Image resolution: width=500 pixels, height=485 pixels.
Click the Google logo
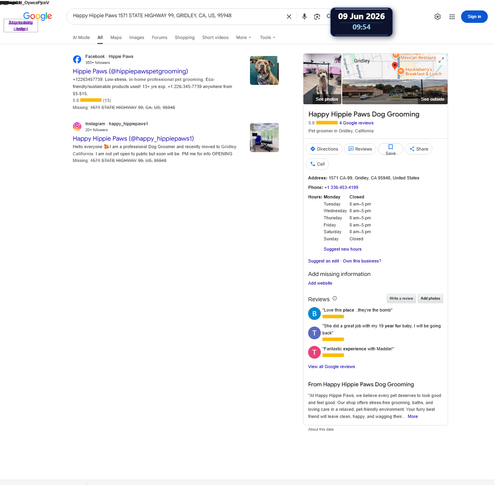coord(37,16)
